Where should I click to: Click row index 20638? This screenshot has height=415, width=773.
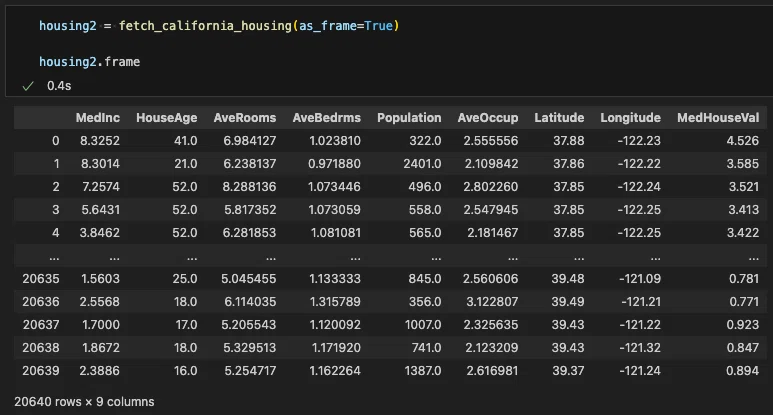click(41, 347)
